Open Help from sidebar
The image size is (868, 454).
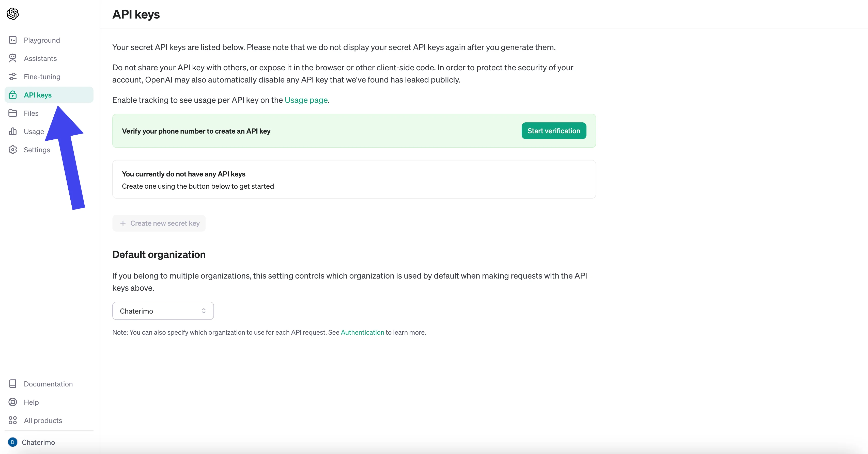pos(31,402)
